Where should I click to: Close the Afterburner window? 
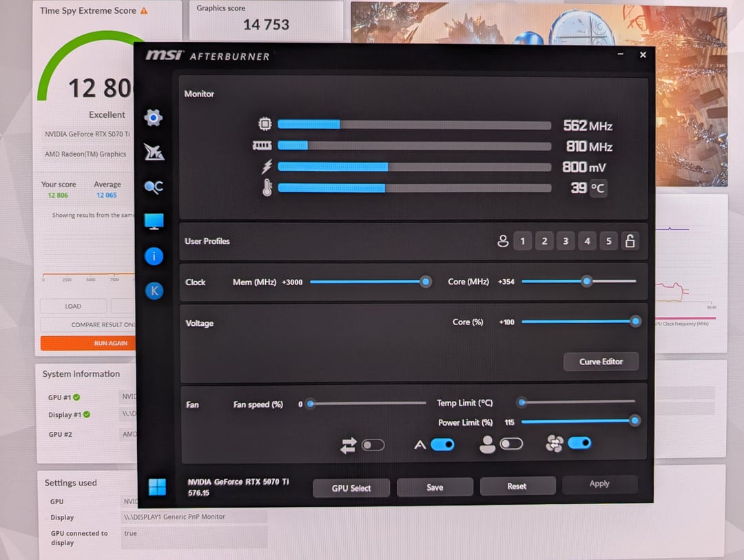[643, 55]
